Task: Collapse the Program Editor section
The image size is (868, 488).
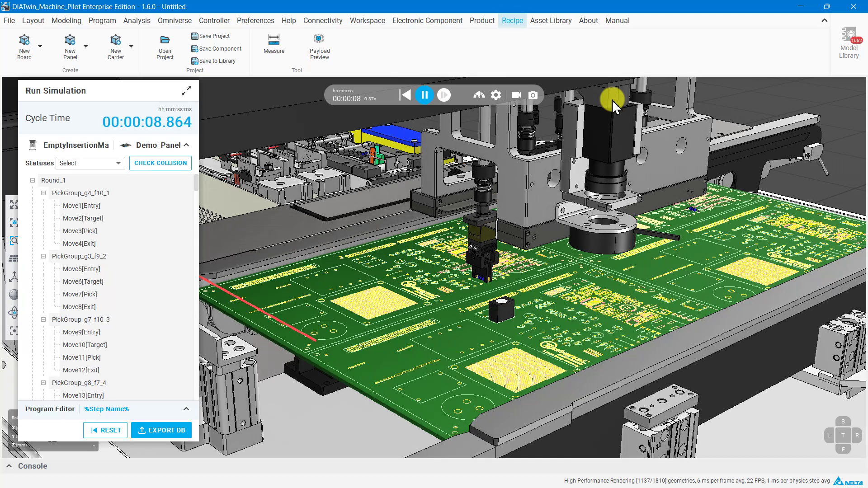Action: pos(186,409)
